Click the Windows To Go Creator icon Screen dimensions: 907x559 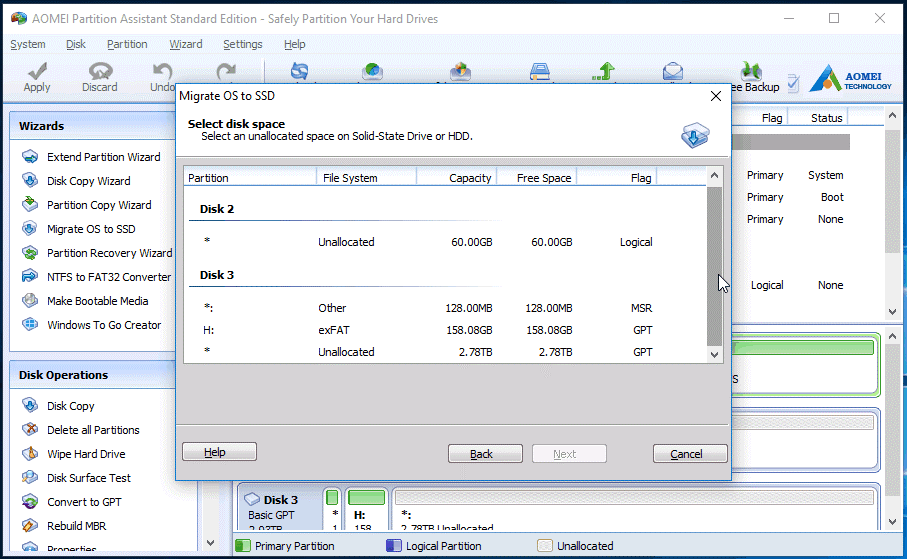click(x=30, y=325)
